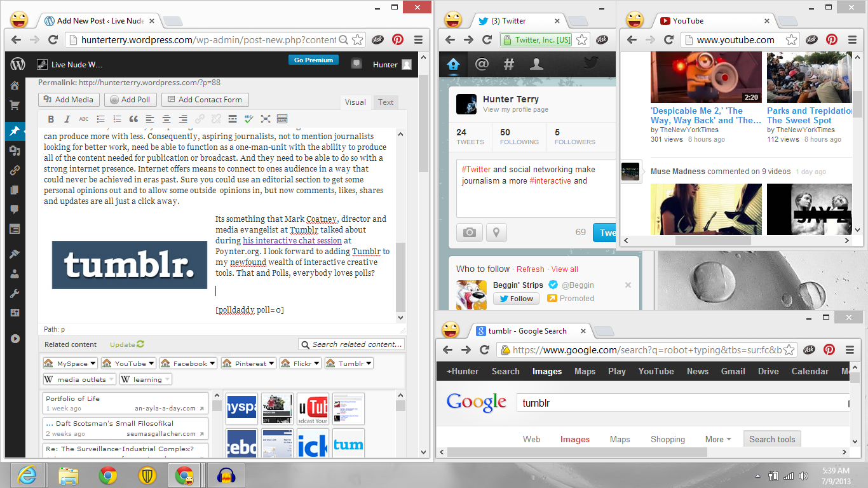Click the blockquote icon in editor toolbar
Screen dimensions: 868x488
pyautogui.click(x=133, y=119)
